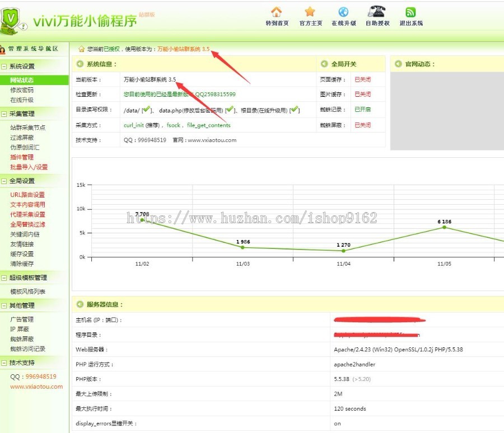
Task: Click the 万能小偷站群系统 3.5 orange version text
Action: tap(183, 49)
